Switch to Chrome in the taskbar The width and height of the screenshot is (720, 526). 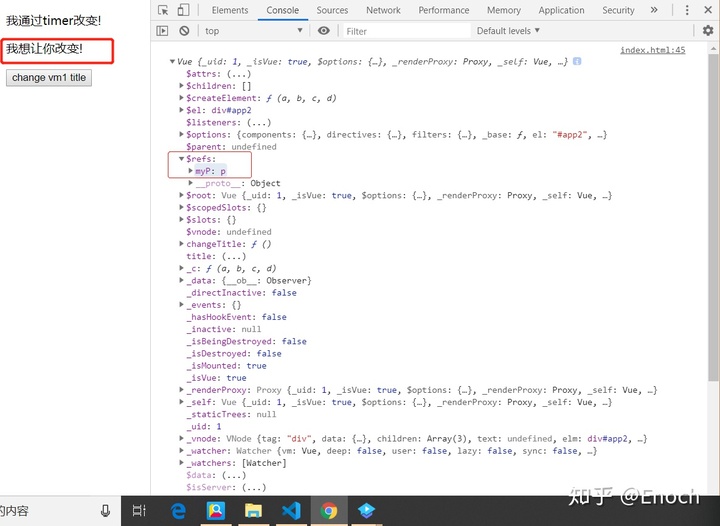pyautogui.click(x=329, y=510)
